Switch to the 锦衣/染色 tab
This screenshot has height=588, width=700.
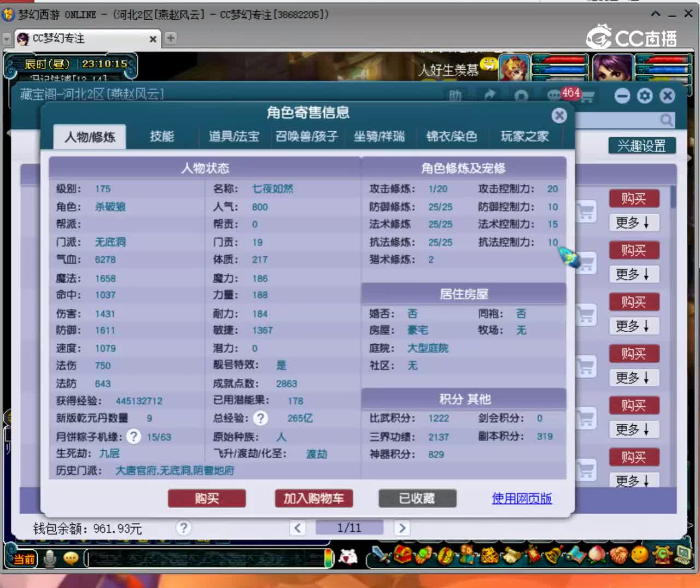pos(452,136)
